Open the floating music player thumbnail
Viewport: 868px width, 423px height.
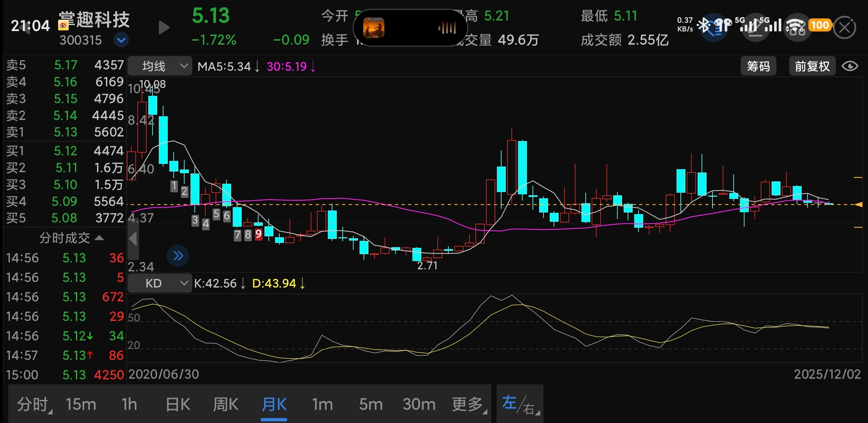click(374, 28)
